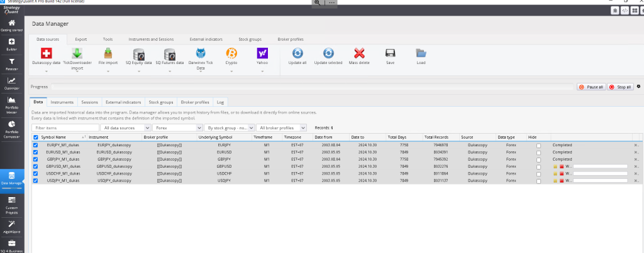The image size is (644, 253).
Task: Toggle the select-all checkbox in table header
Action: 35,137
